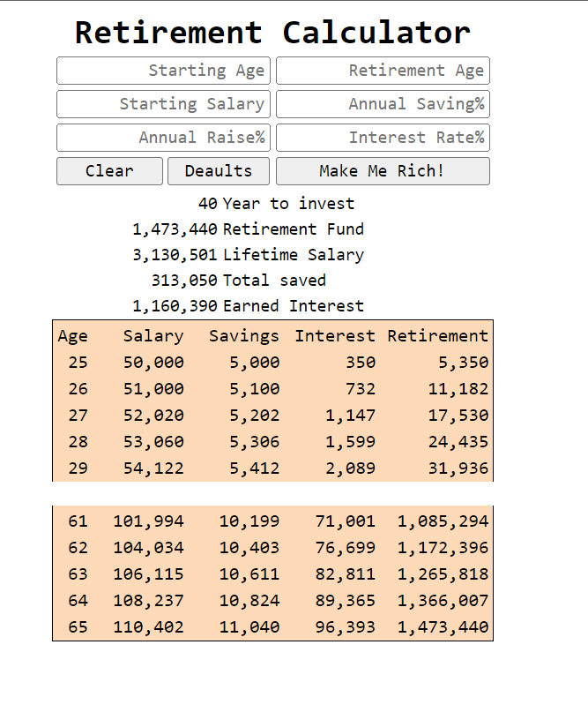Click the Starting Salary input field

tap(163, 104)
